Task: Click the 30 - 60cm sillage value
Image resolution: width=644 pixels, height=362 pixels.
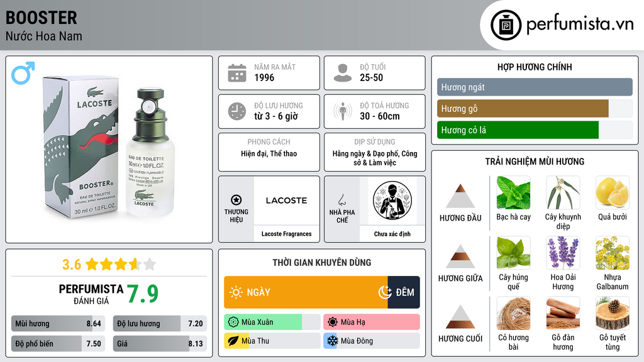Action: pos(379,116)
